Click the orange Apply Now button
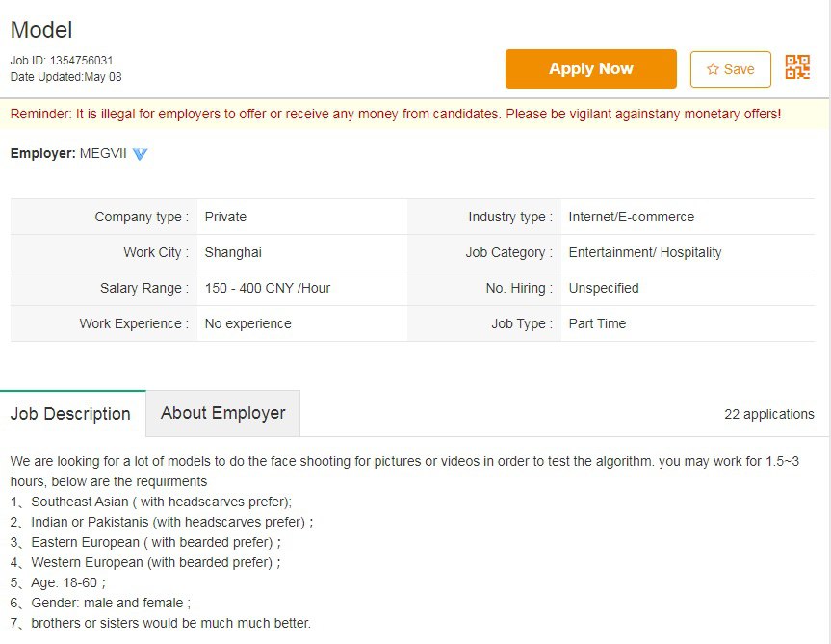The height and width of the screenshot is (644, 831). [x=591, y=69]
